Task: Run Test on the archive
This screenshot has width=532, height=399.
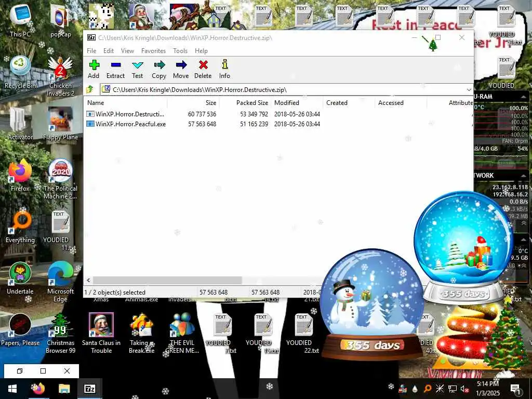Action: pyautogui.click(x=137, y=69)
